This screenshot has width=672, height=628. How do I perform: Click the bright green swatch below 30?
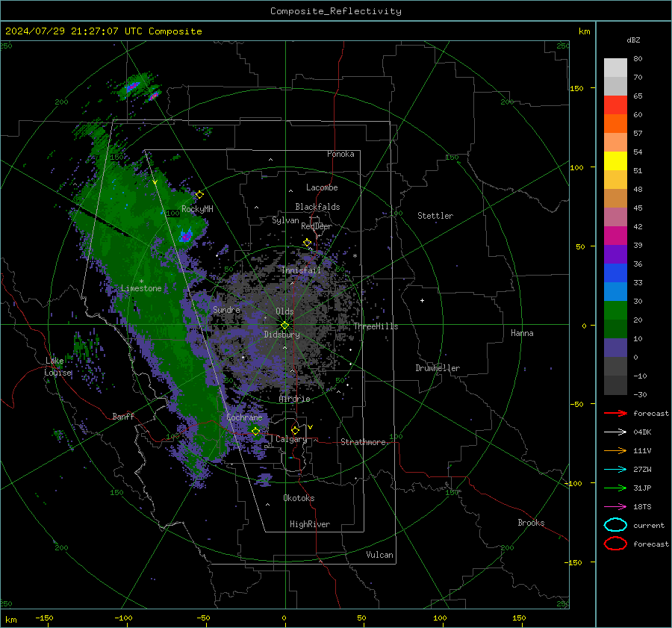tap(615, 311)
